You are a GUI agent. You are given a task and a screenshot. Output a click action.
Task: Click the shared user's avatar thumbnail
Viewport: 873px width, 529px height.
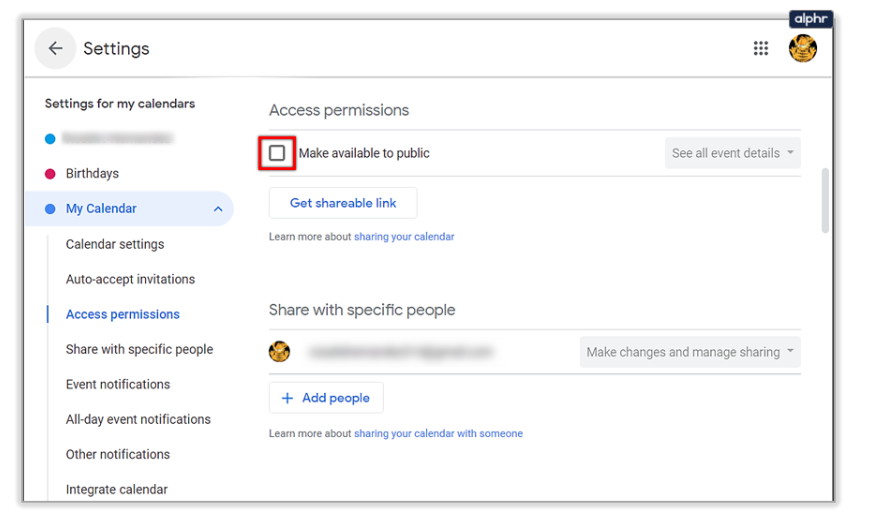point(279,352)
